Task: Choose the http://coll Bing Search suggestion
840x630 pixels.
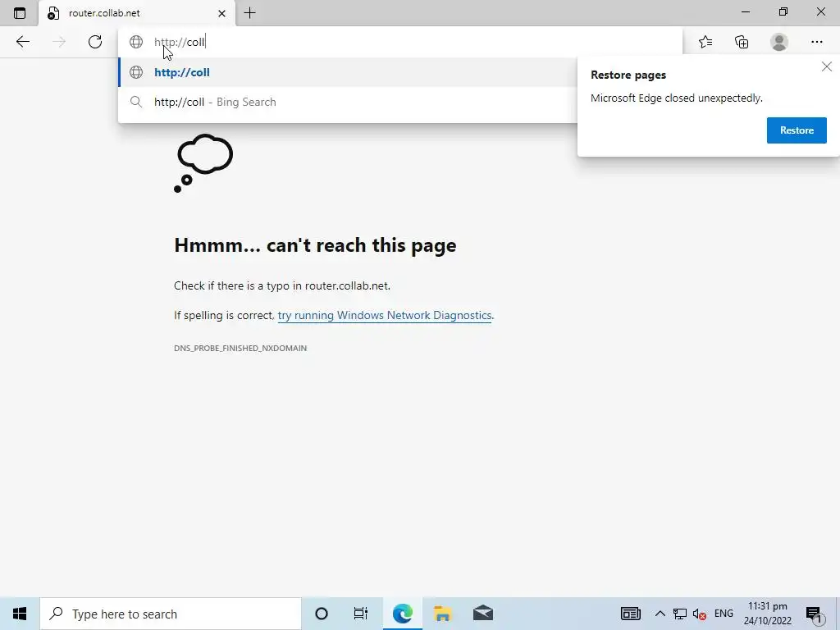Action: coord(348,102)
